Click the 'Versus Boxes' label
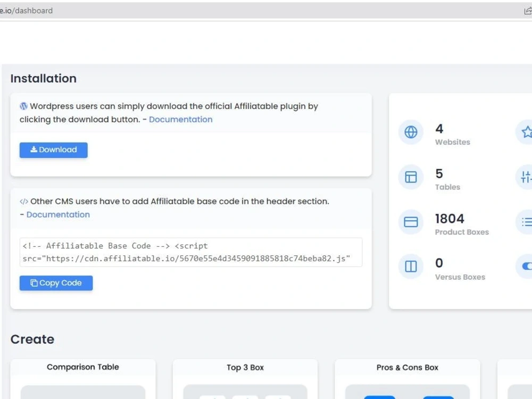 coord(460,277)
